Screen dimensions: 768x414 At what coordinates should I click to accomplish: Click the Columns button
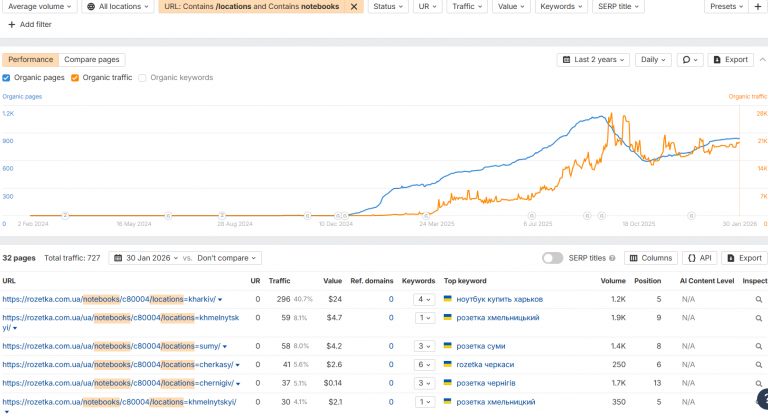[651, 258]
